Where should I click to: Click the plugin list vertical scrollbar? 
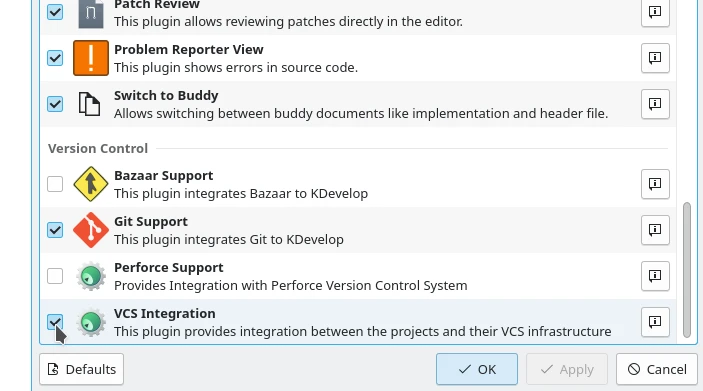(686, 270)
